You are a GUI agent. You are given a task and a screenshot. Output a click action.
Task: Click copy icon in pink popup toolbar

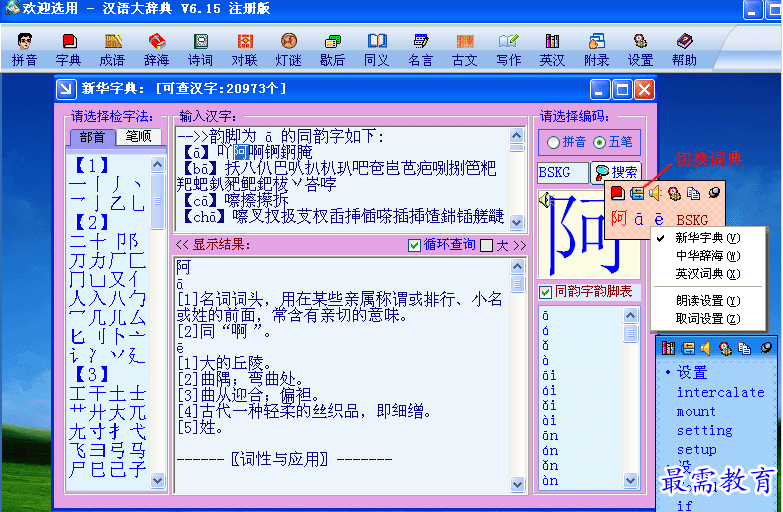click(x=693, y=193)
